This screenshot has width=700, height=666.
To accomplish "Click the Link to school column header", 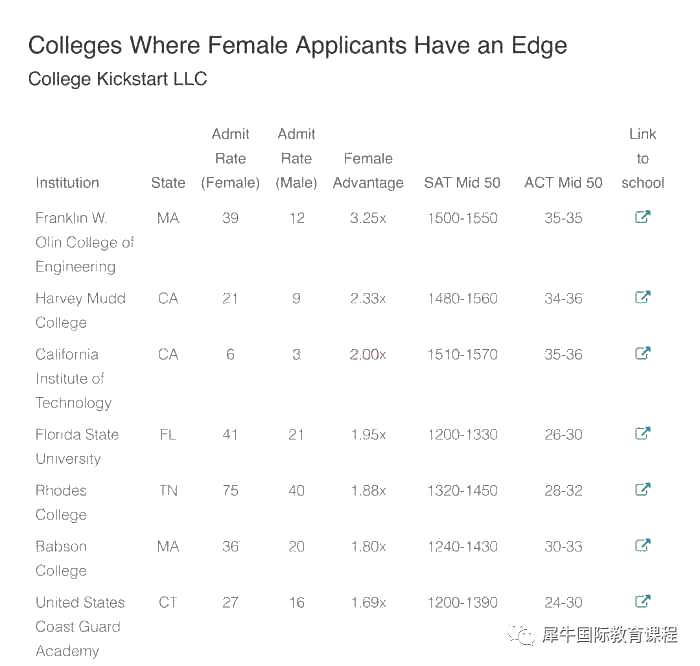I will (x=643, y=158).
